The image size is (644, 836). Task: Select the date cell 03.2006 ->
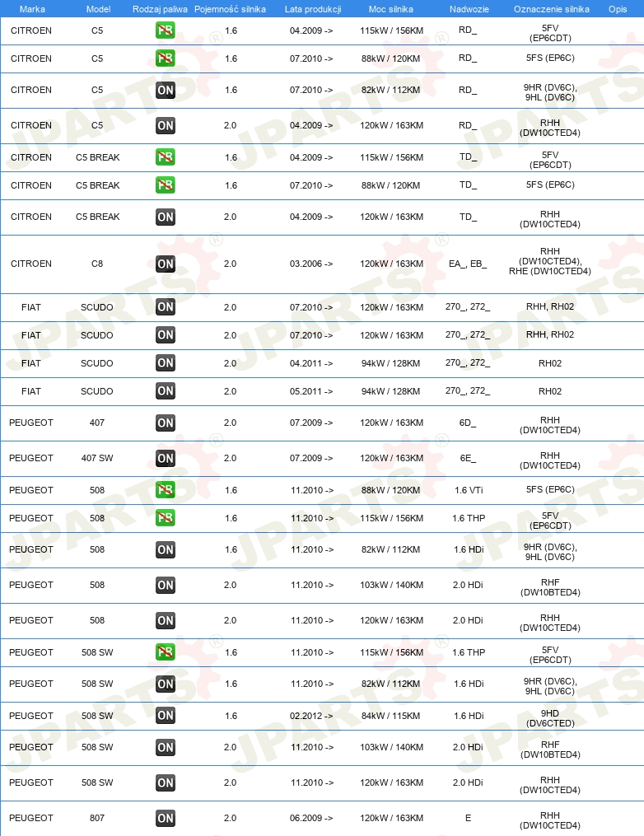coord(311,264)
